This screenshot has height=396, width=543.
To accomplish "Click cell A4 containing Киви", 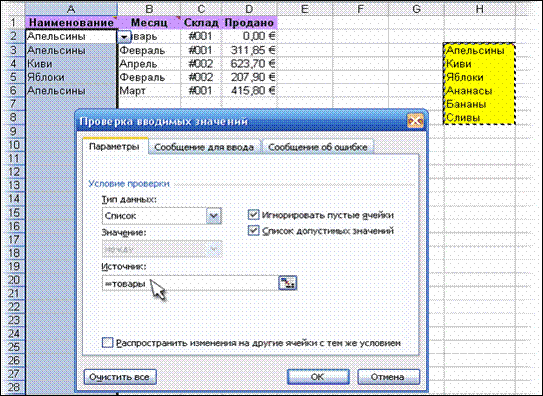I will click(71, 64).
